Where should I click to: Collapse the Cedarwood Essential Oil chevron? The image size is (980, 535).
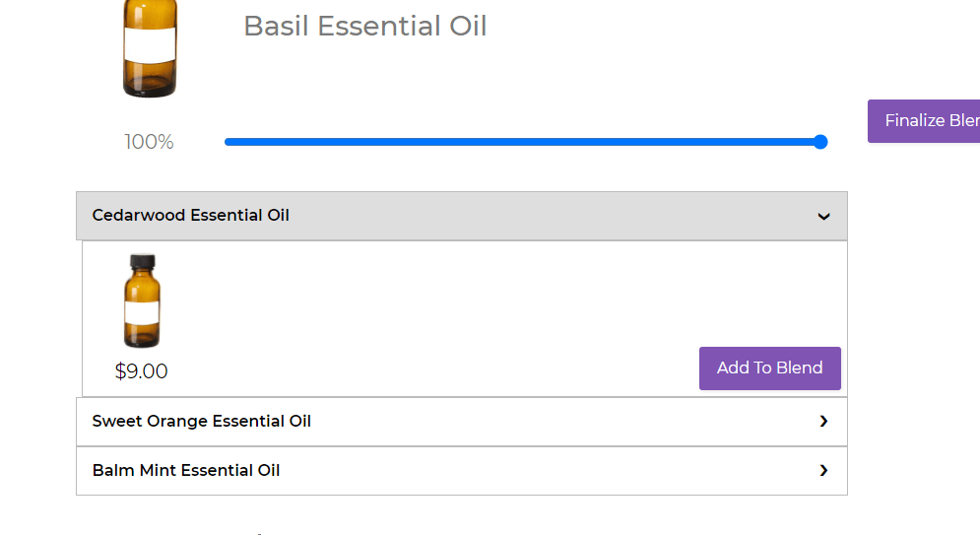click(x=823, y=217)
